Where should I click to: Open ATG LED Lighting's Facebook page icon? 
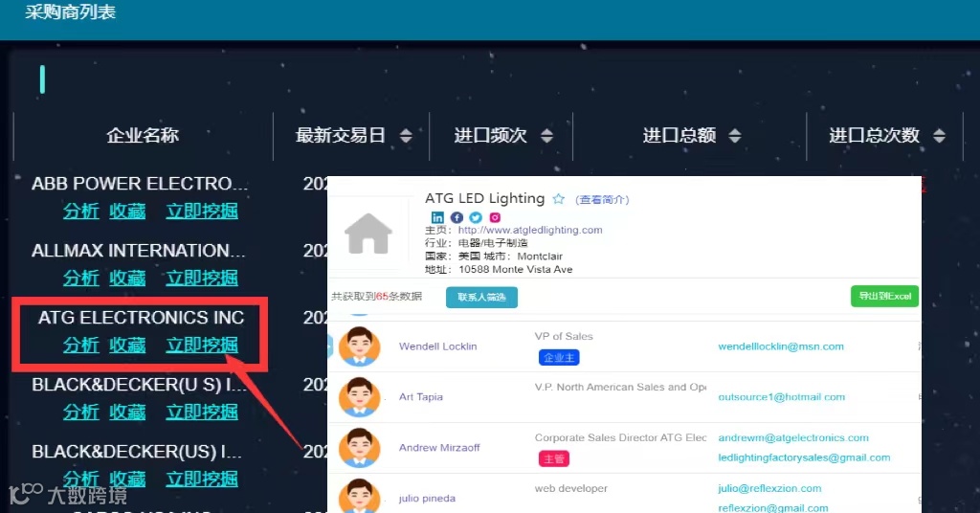pyautogui.click(x=457, y=217)
